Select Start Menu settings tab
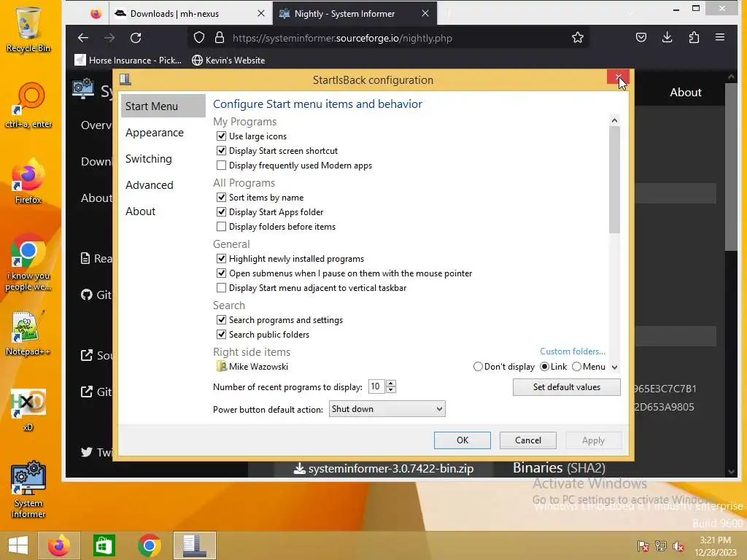747x560 pixels. click(x=163, y=106)
